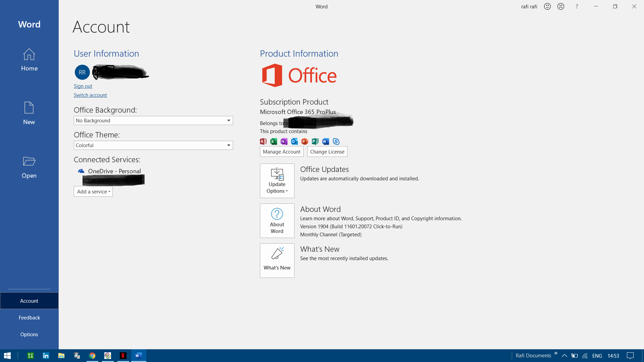This screenshot has width=644, height=362.
Task: Click the Manage Account button
Action: [x=282, y=152]
